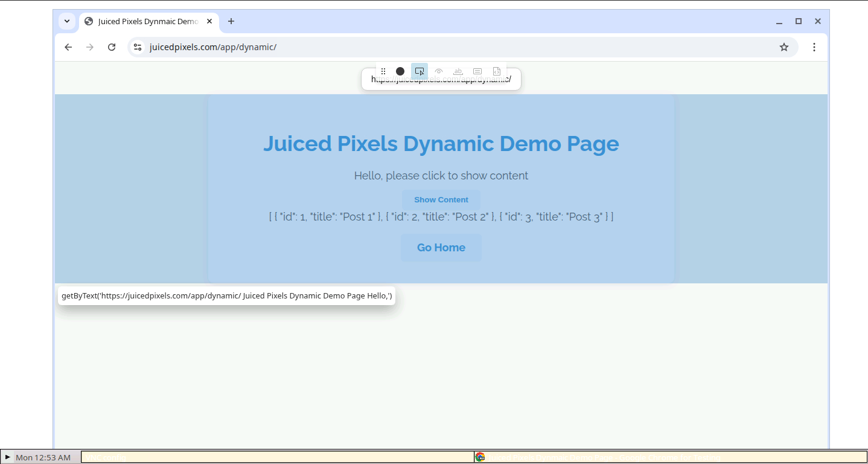This screenshot has height=464, width=868.
Task: Click the Chrome icon in taskbar
Action: coord(480,457)
